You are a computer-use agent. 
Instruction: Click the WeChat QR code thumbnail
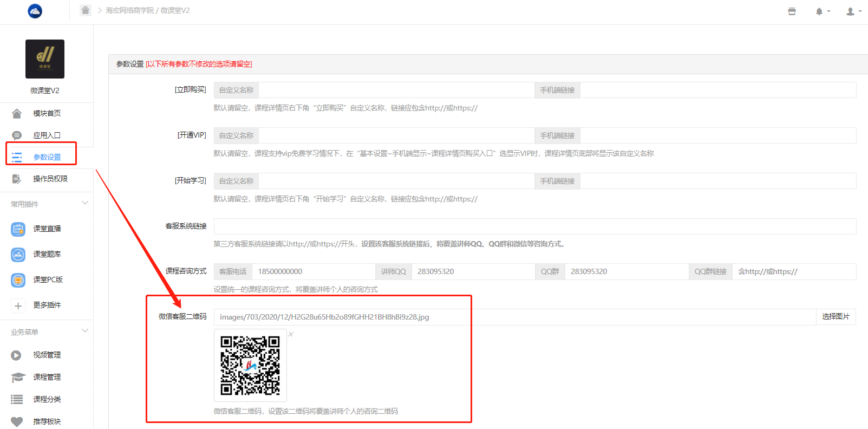pyautogui.click(x=250, y=365)
